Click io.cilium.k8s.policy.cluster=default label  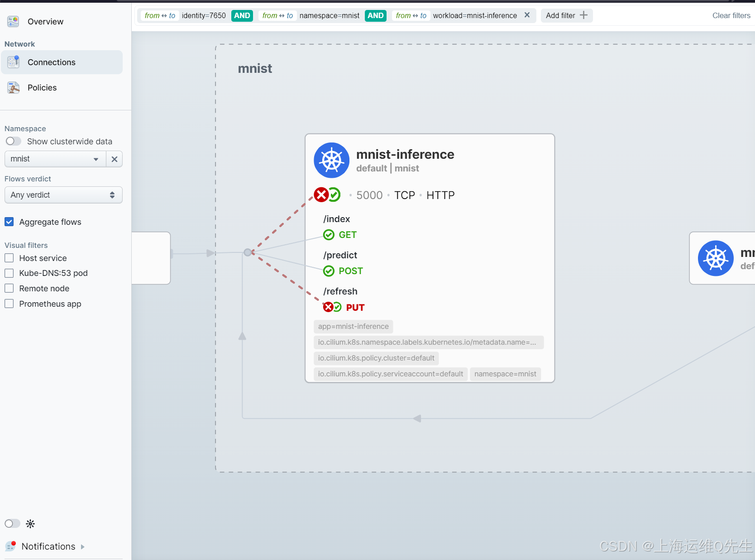(376, 358)
